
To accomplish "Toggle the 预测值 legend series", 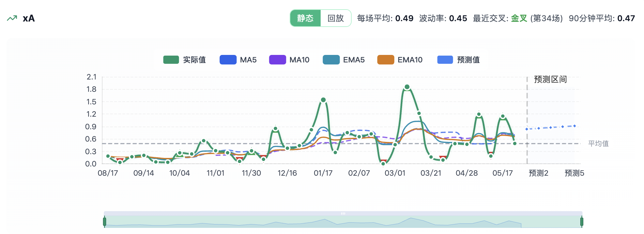I will click(459, 60).
